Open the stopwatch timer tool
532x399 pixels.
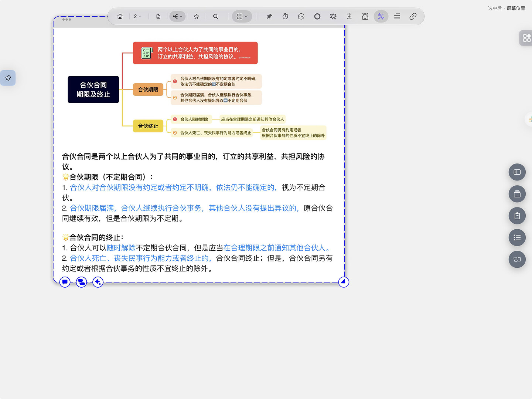[285, 17]
